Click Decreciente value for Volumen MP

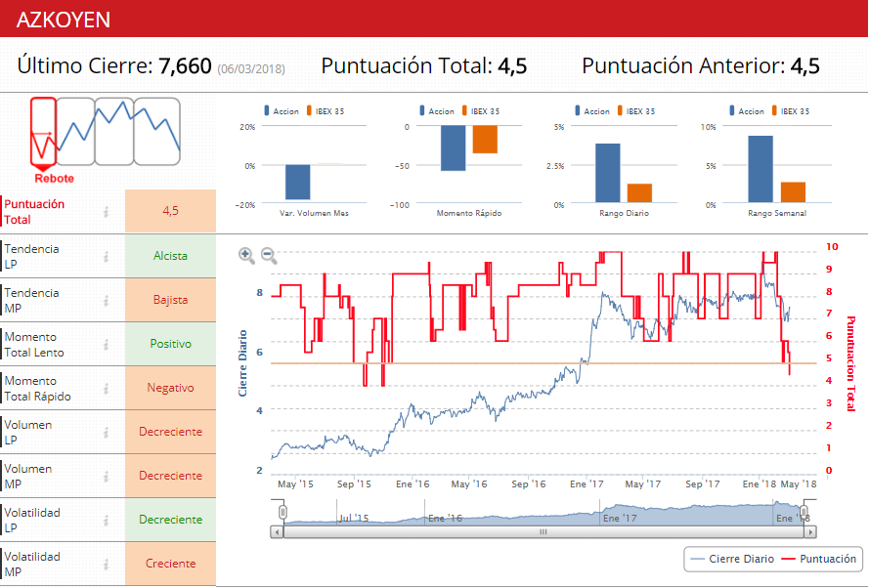[170, 476]
